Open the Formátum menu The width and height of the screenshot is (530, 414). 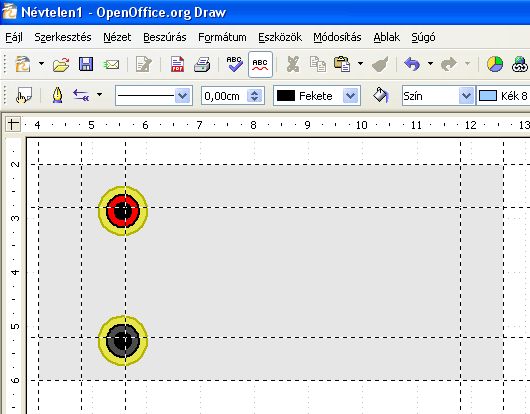click(222, 37)
